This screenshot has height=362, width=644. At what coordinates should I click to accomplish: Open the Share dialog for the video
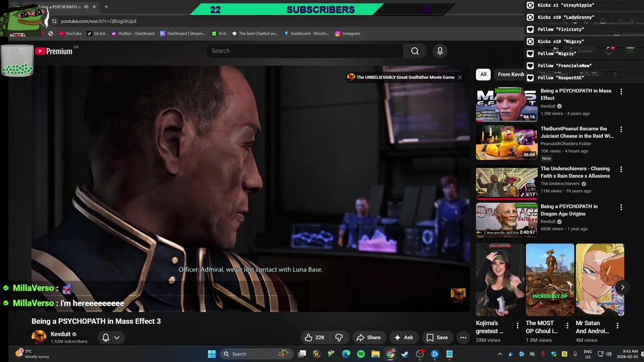coord(368,337)
